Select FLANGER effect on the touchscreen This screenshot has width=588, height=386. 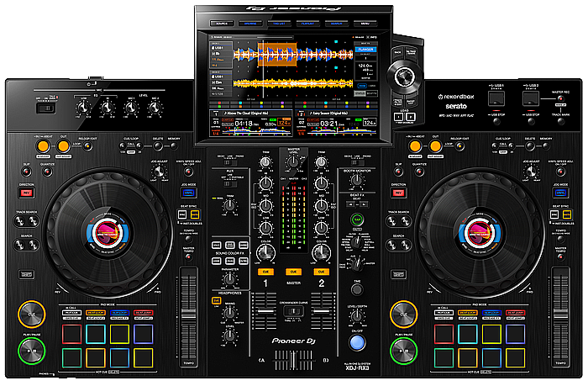click(x=365, y=49)
